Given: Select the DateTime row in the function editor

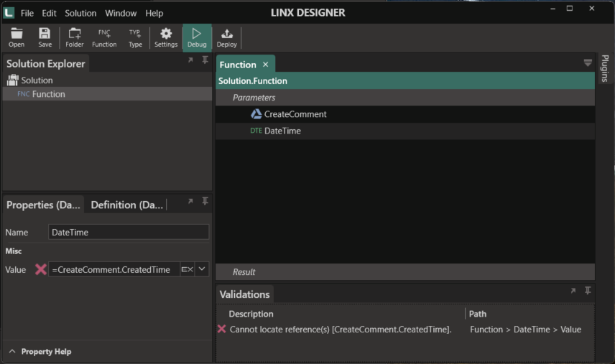Looking at the screenshot, I should (405, 131).
